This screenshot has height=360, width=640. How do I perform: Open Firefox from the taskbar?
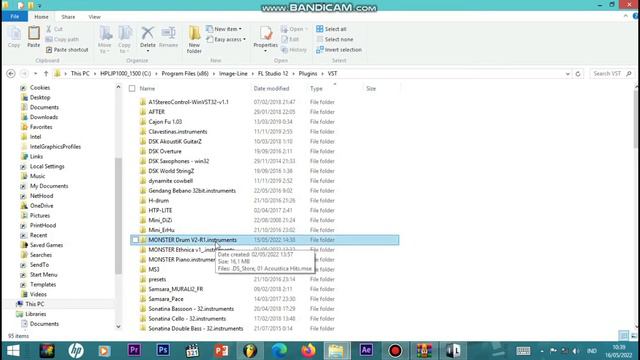(308, 350)
